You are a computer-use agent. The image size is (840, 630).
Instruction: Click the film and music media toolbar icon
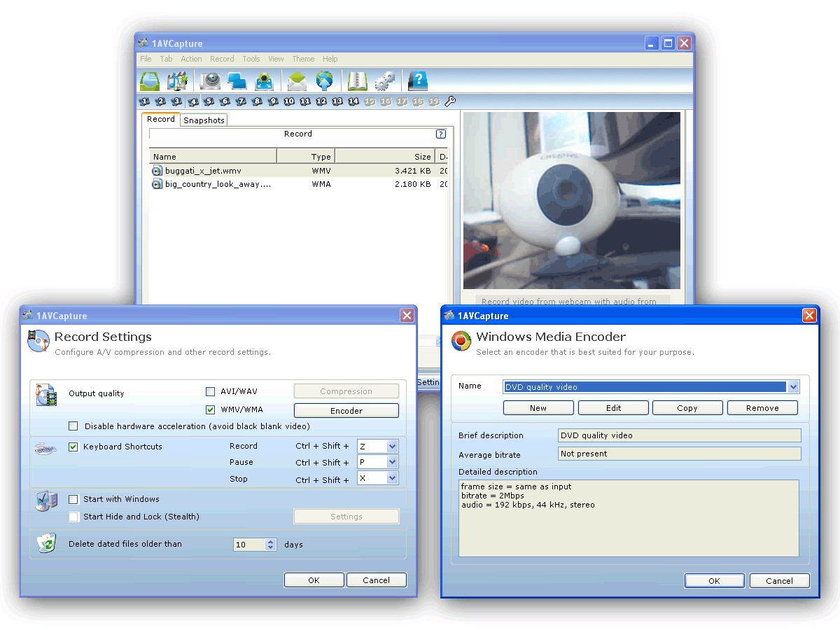[178, 81]
